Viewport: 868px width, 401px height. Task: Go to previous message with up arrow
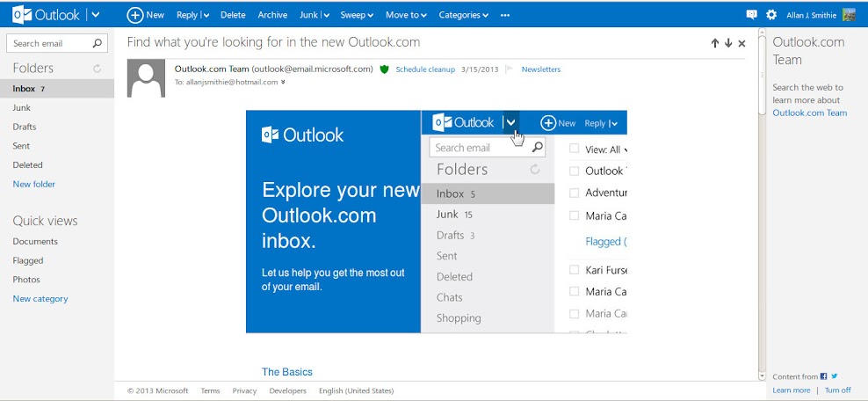click(x=714, y=43)
